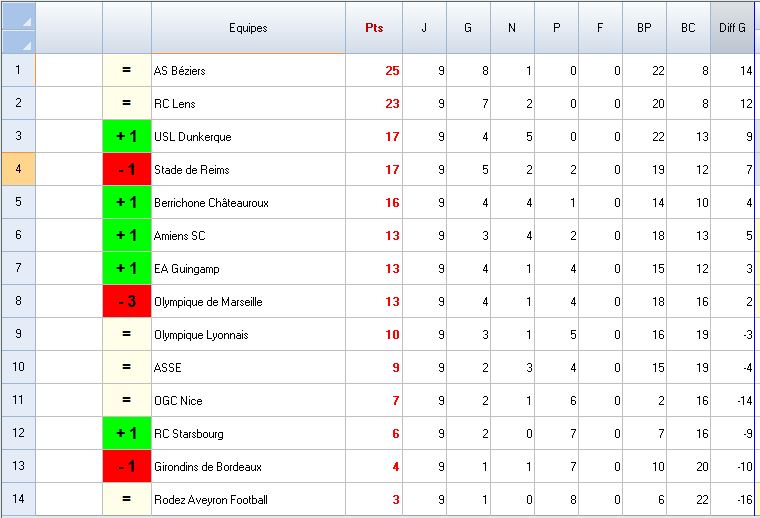Select the Pts column header
The width and height of the screenshot is (760, 518).
pyautogui.click(x=374, y=28)
